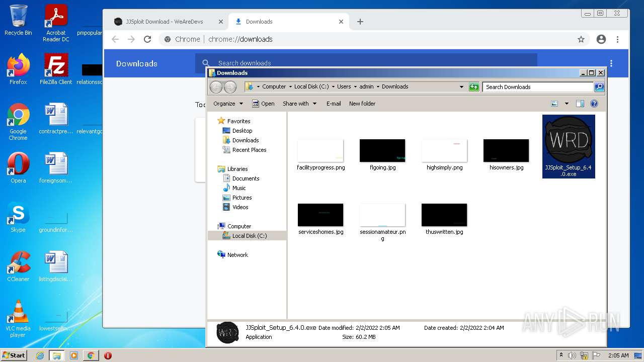Change view icon in Explorer toolbar
644x362 pixels.
coord(554,104)
